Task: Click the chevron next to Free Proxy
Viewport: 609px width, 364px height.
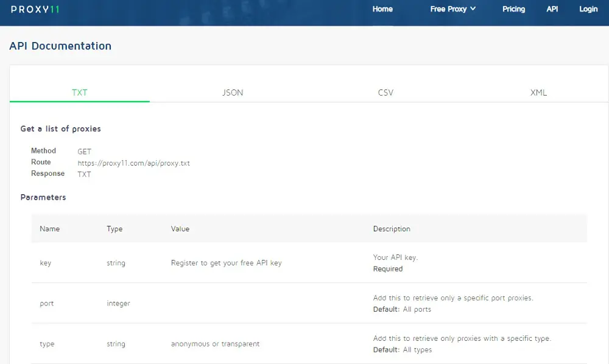Action: [x=473, y=9]
